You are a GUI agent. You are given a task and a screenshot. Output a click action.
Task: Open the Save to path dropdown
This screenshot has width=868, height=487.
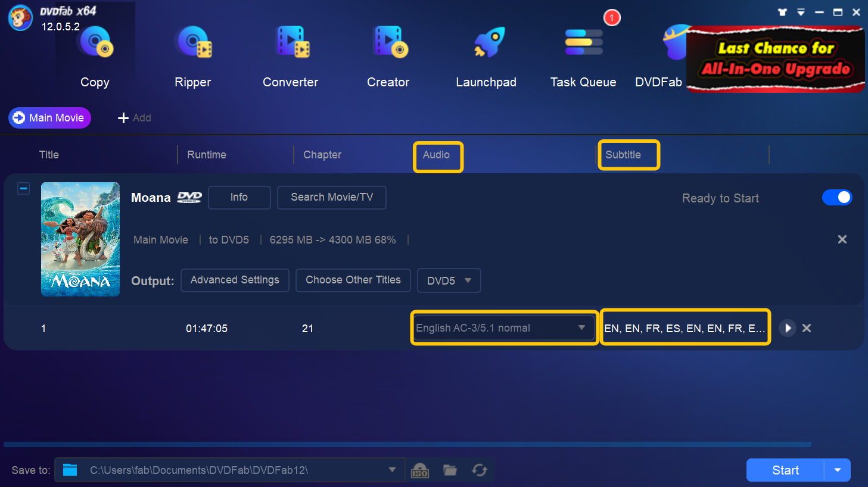392,470
